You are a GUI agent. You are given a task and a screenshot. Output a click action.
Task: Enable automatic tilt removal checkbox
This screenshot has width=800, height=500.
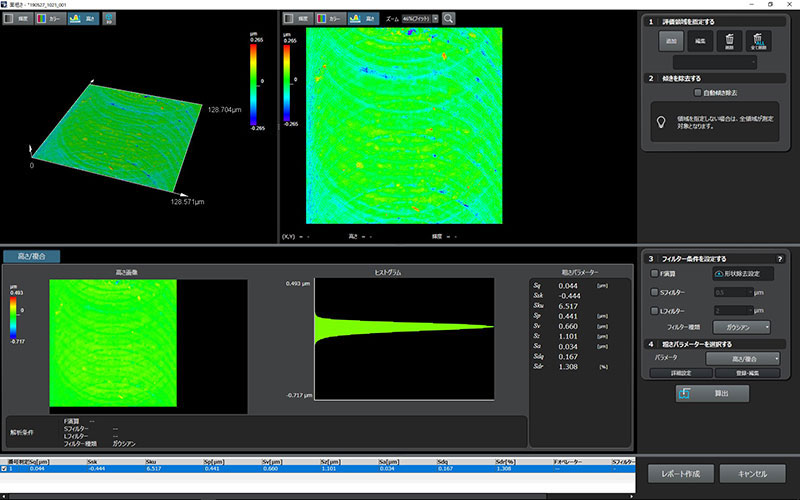[698, 92]
